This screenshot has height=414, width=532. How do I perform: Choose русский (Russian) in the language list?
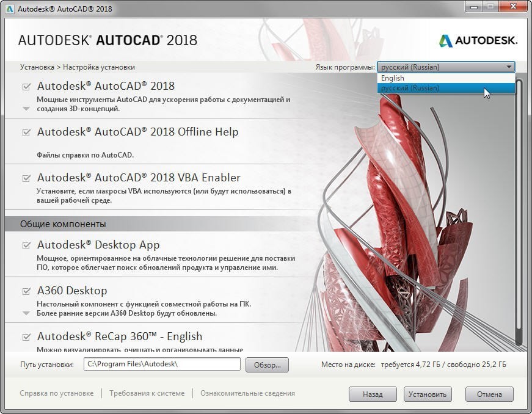(x=446, y=88)
